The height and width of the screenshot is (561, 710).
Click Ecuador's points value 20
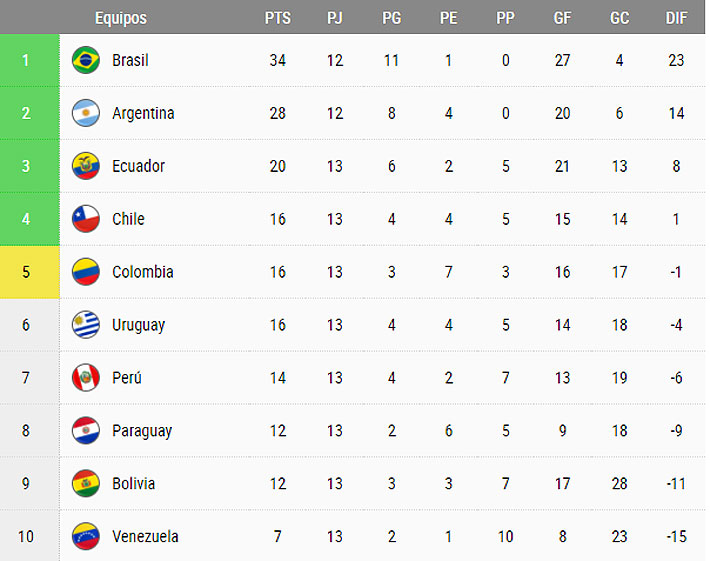pyautogui.click(x=278, y=166)
